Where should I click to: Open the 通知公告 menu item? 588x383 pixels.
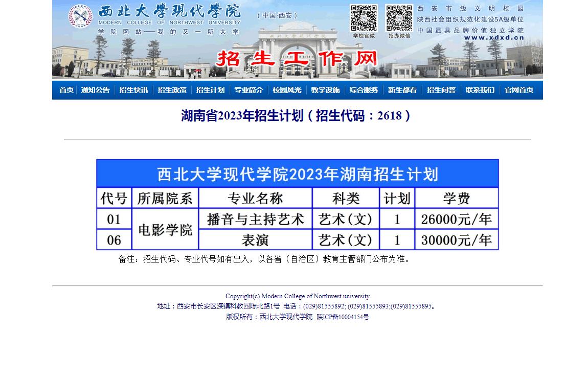click(x=95, y=90)
